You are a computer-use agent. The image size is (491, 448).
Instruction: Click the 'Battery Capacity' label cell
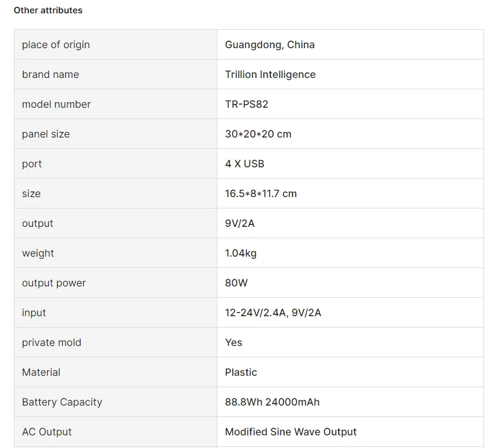coord(62,402)
